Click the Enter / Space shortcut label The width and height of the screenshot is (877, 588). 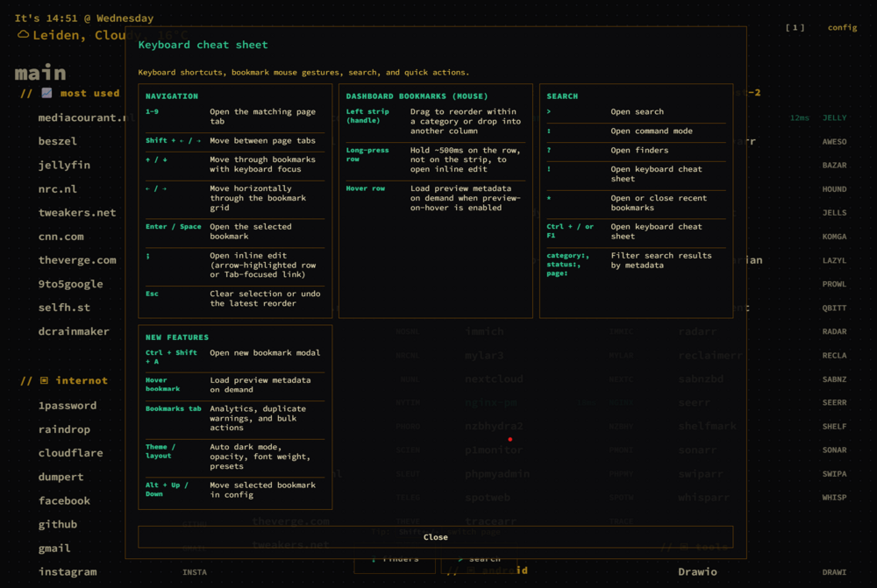(174, 226)
